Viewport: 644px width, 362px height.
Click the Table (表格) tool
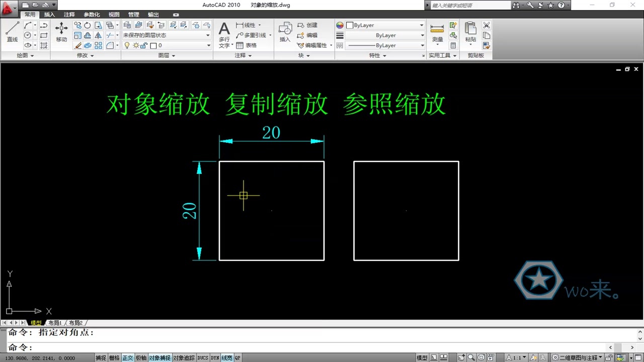247,45
